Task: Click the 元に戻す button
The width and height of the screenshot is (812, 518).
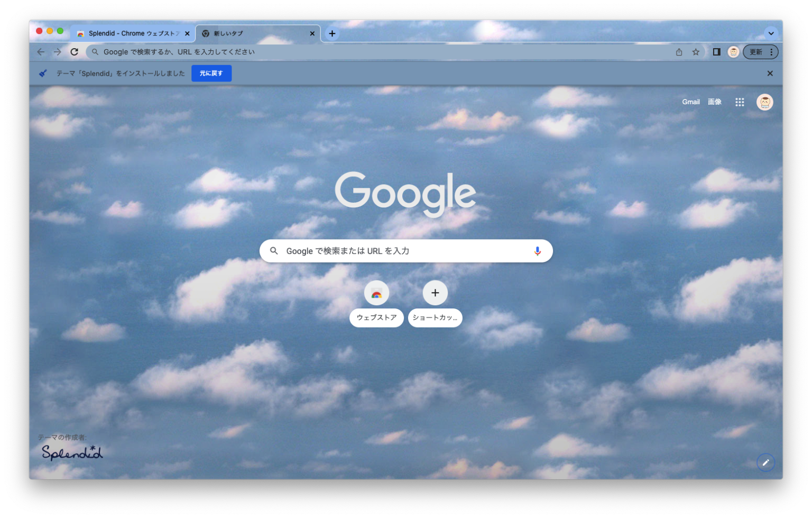Action: (x=211, y=73)
